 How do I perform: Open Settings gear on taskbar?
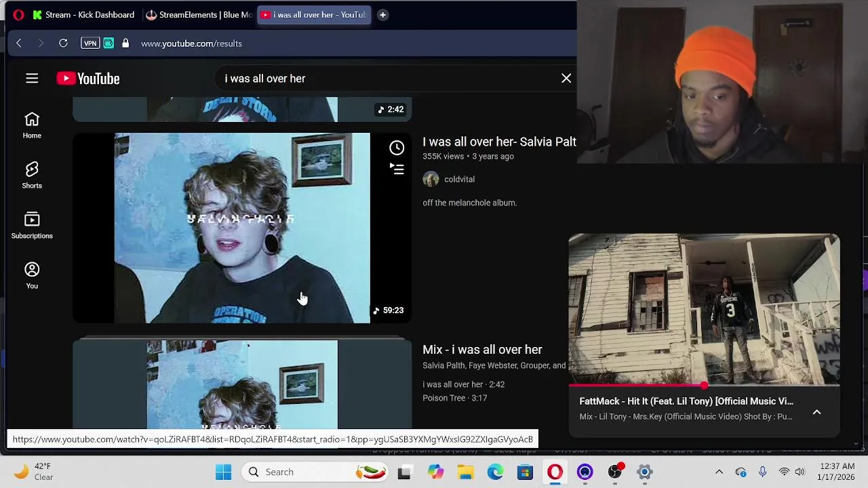pyautogui.click(x=644, y=472)
